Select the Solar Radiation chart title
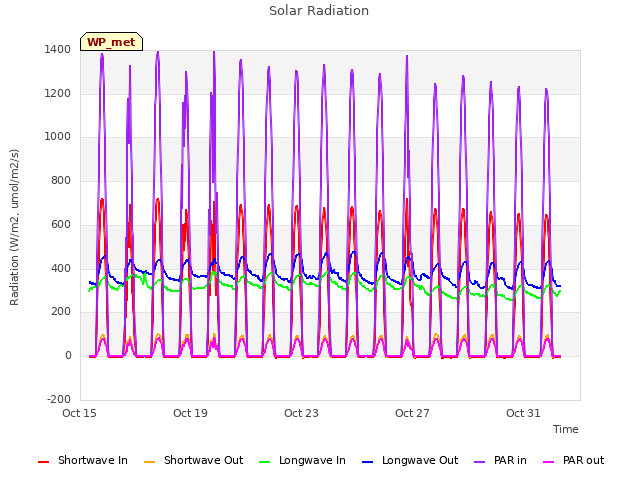Screen dimensions: 640x480 click(x=319, y=11)
